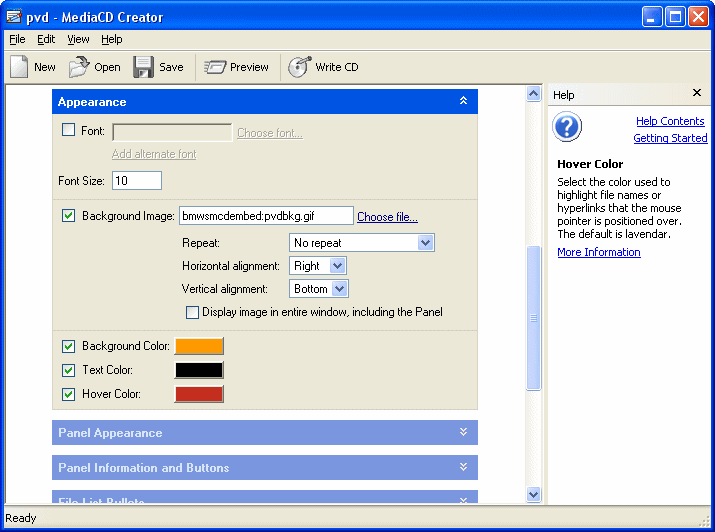Open the Horizontal alignment dropdown
The width and height of the screenshot is (715, 532).
point(318,266)
